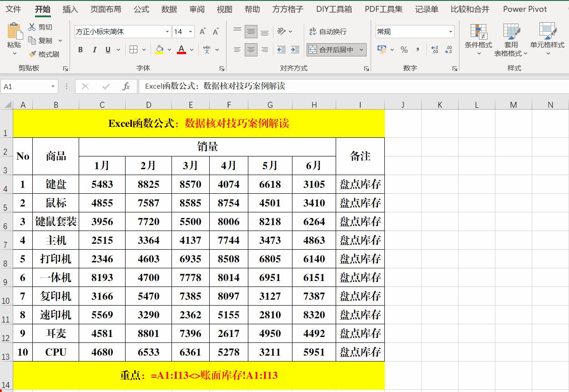Open the 方方格子 ribbon tab

(x=287, y=9)
